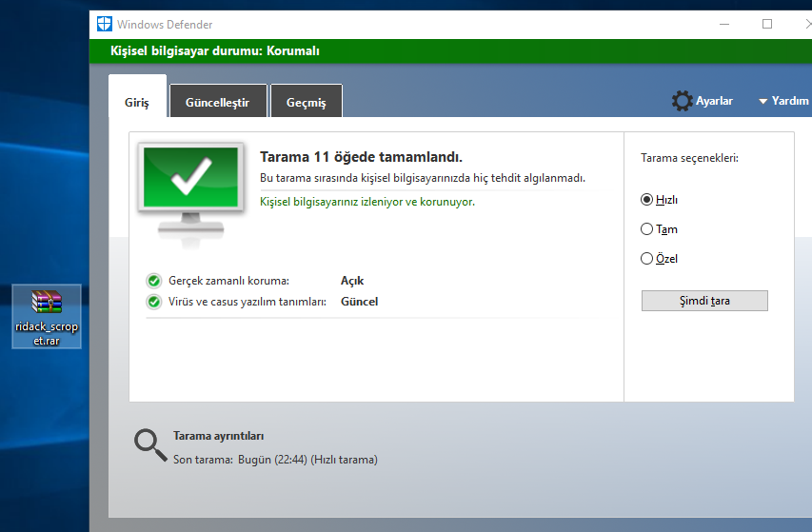812x532 pixels.
Task: Maximize the Windows Defender window
Action: coord(767,25)
